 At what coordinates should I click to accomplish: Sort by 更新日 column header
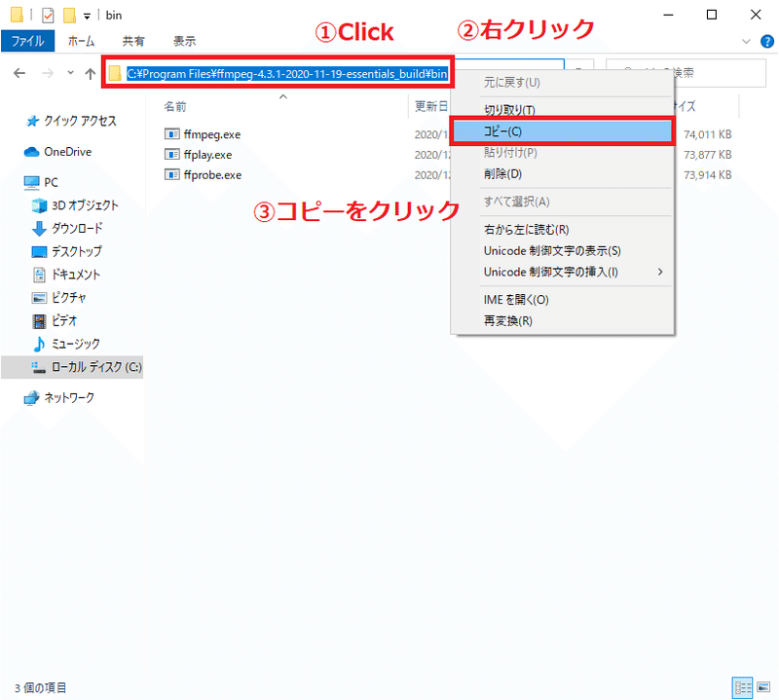click(430, 106)
